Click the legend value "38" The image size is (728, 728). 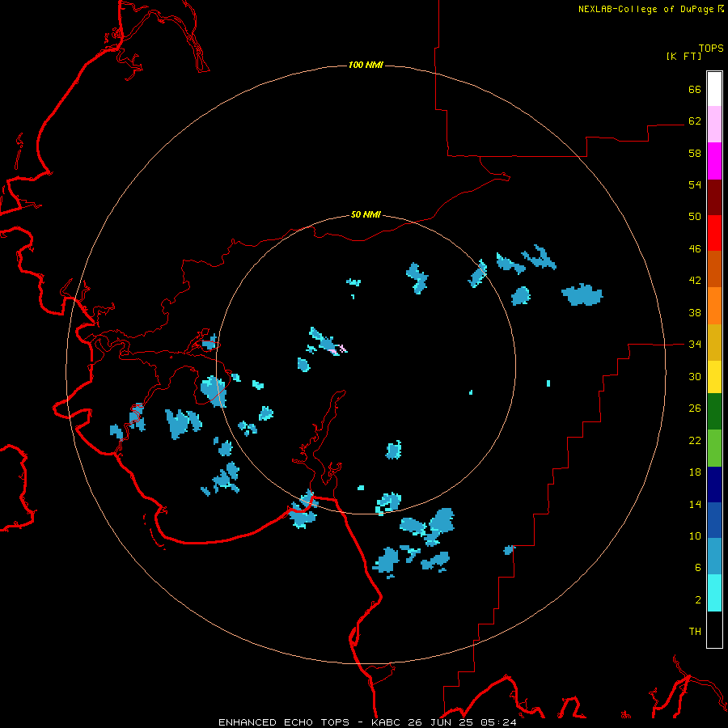(695, 312)
